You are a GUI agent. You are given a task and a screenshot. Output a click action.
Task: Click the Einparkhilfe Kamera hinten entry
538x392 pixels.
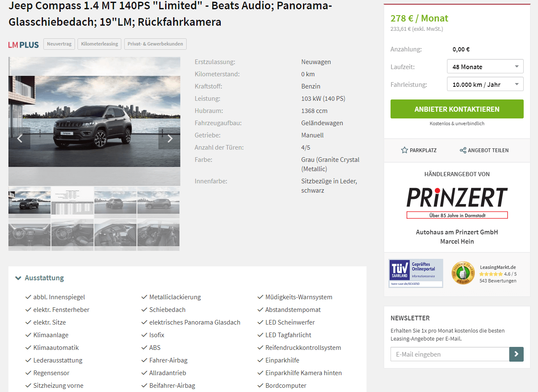[x=303, y=373]
